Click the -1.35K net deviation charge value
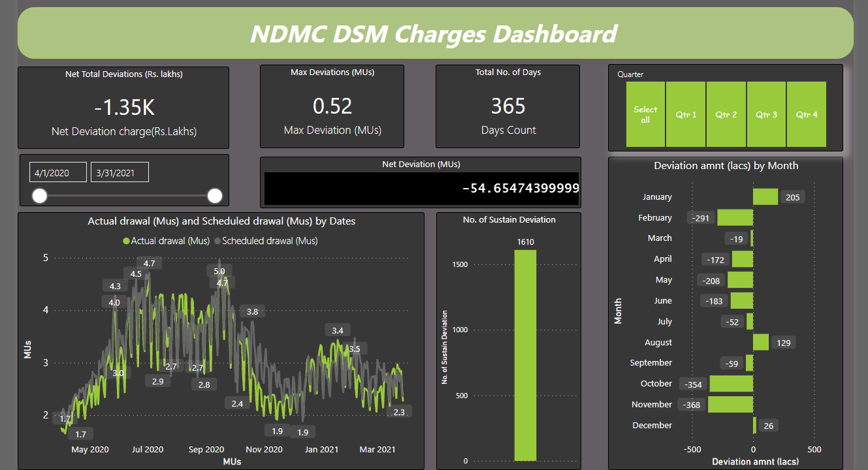The height and width of the screenshot is (470, 868). (124, 108)
